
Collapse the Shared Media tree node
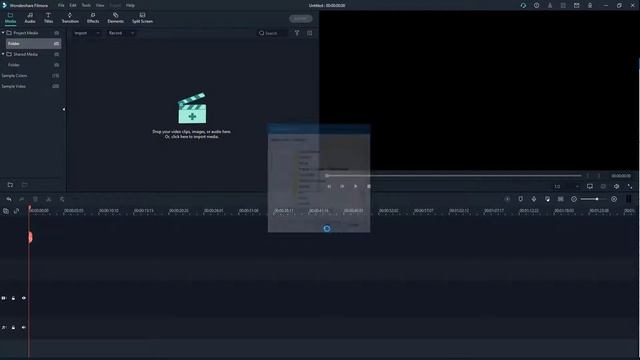coord(3,54)
